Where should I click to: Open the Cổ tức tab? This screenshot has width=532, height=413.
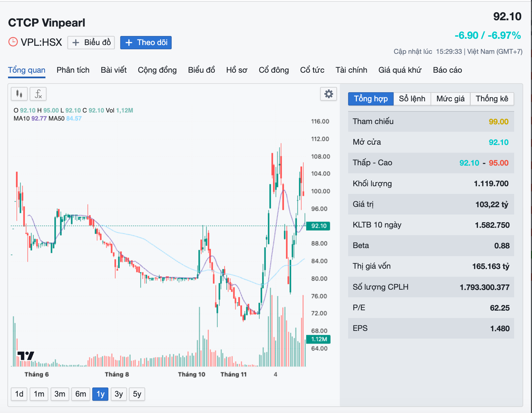click(x=312, y=70)
